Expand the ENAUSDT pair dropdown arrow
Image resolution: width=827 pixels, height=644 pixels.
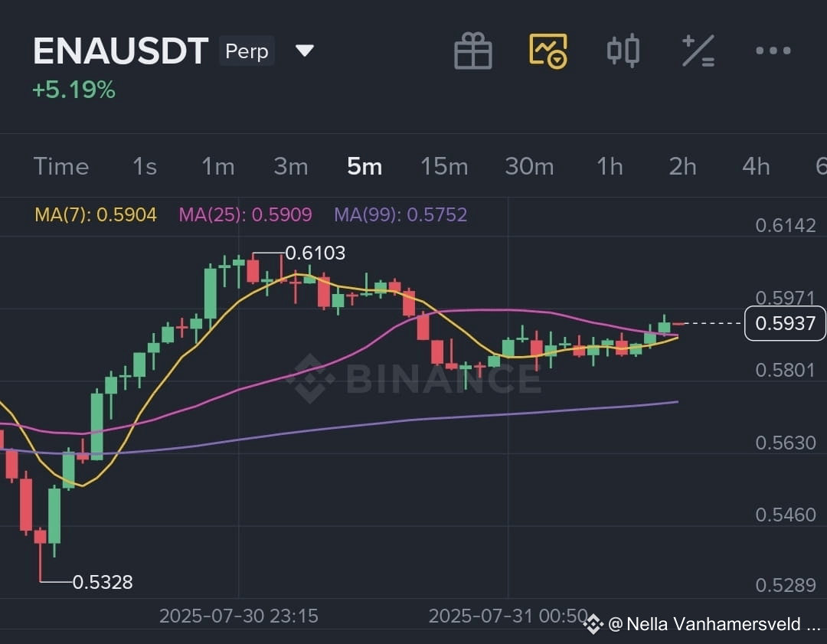point(305,51)
